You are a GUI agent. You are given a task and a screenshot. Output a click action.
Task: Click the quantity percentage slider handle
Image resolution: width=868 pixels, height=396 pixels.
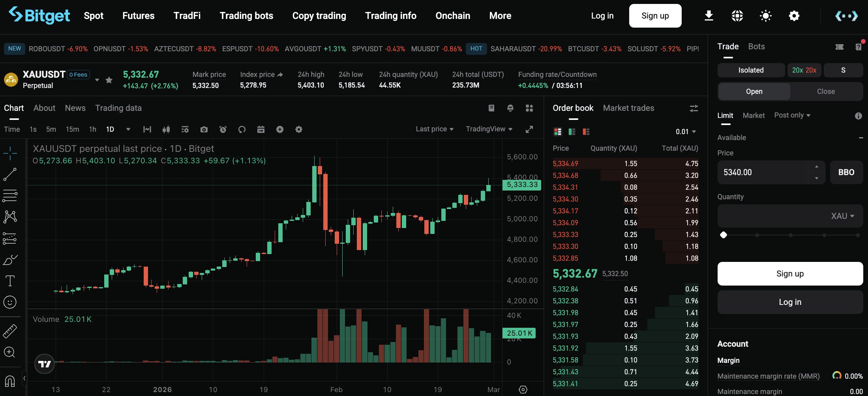click(x=724, y=235)
